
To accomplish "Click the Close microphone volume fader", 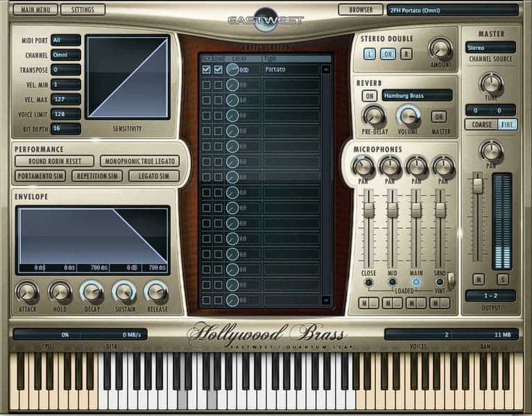I will [368, 210].
